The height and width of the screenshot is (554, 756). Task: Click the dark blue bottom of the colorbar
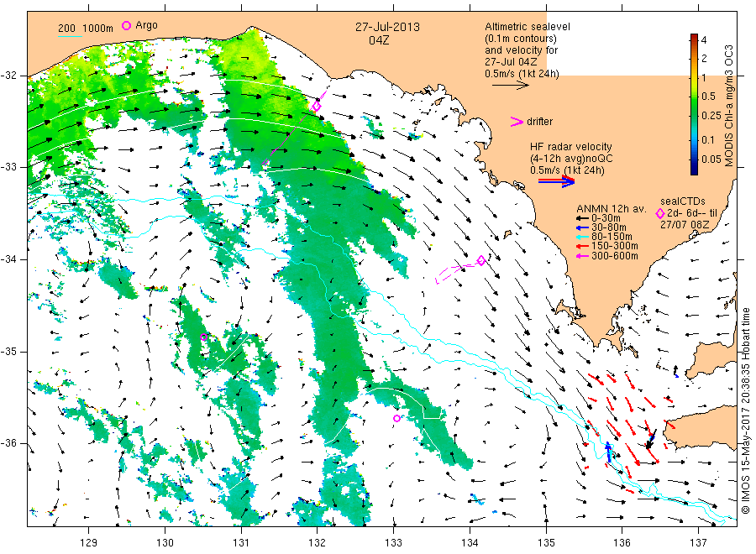tap(694, 170)
